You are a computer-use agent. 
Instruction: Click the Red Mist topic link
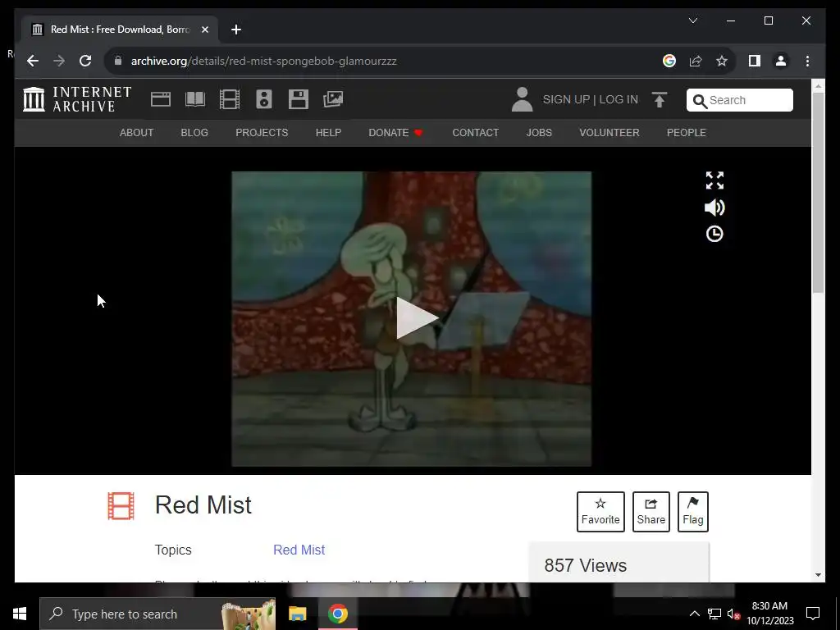[x=299, y=550]
